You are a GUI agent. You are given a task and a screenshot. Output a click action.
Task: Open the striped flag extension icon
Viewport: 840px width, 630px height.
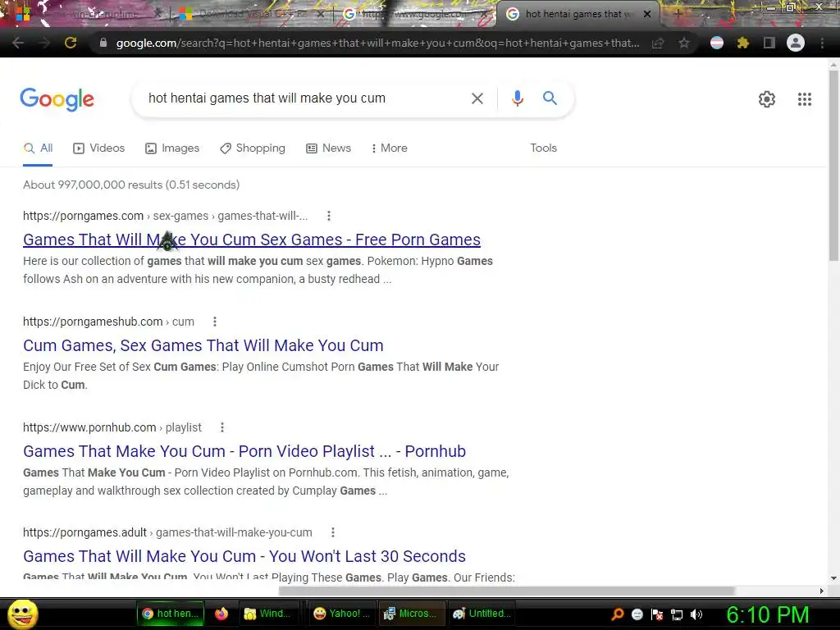(717, 43)
